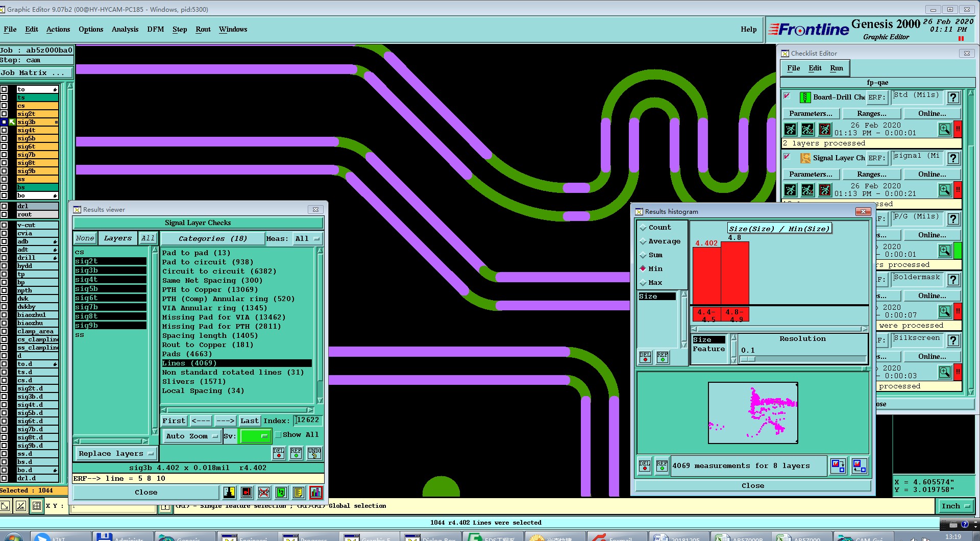Open the DFM menu
The image size is (980, 541).
pyautogui.click(x=155, y=29)
